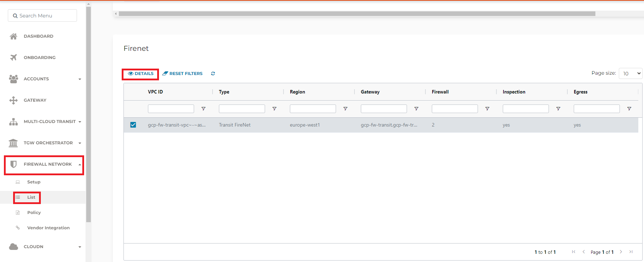Click the VPC ID filter text box

tap(171, 109)
